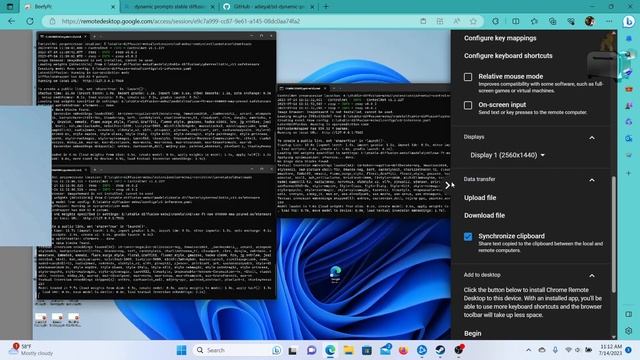Add this page to favorites star icon
The width and height of the screenshot is (640, 360).
tap(473, 21)
